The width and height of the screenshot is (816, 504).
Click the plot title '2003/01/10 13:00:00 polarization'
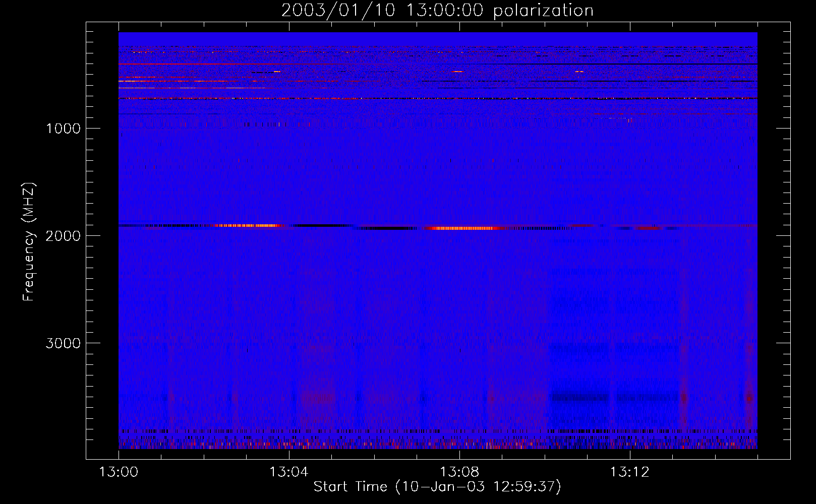[x=437, y=11]
